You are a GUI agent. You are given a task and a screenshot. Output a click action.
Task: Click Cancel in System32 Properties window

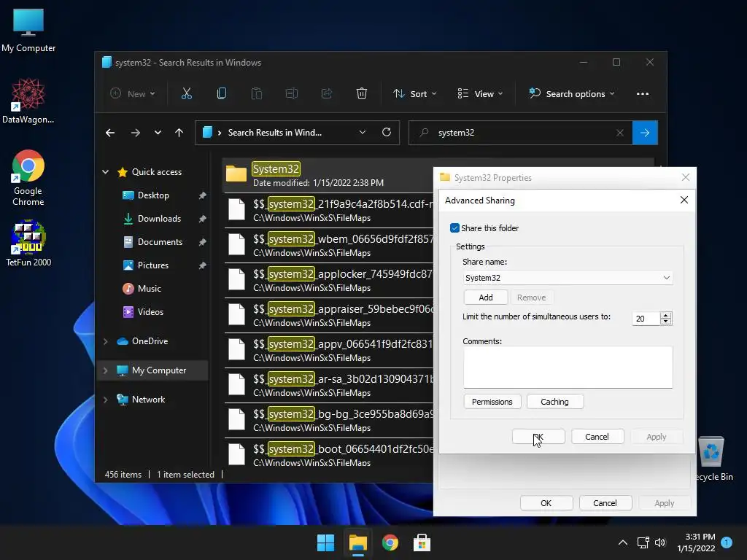pos(605,503)
